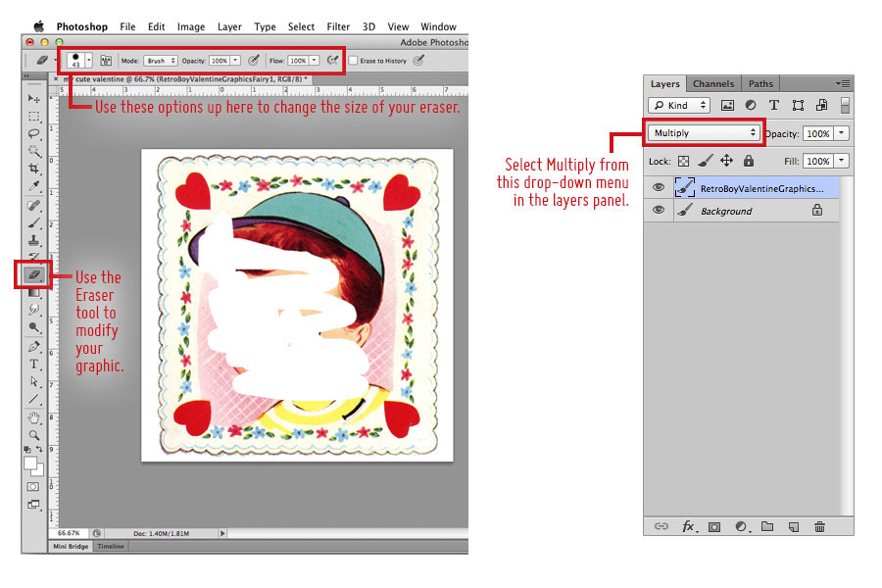Select the Healing Brush tool
Image resolution: width=882 pixels, height=588 pixels.
point(33,206)
